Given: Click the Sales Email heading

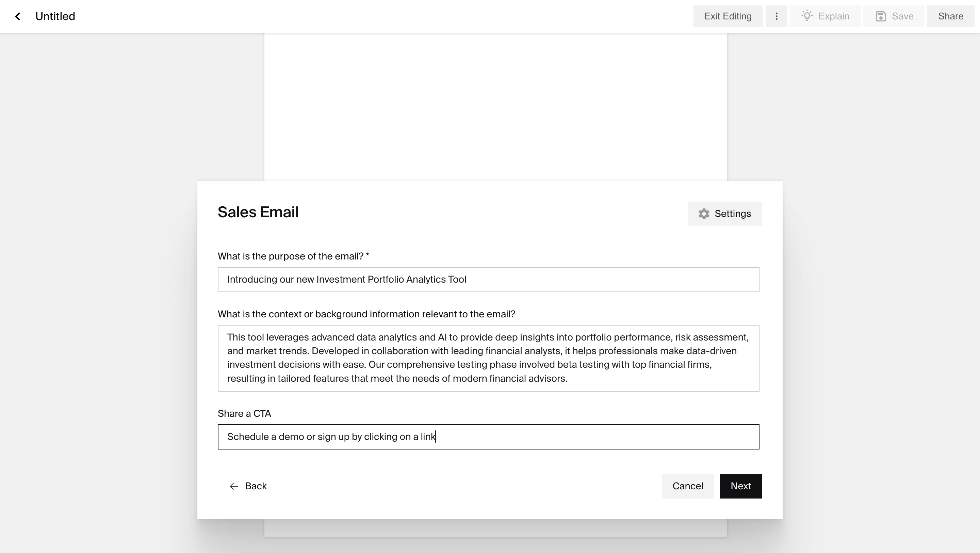Looking at the screenshot, I should [258, 212].
